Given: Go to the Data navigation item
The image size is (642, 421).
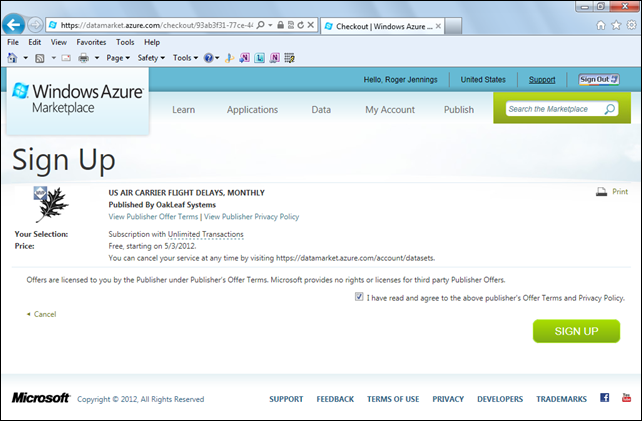Looking at the screenshot, I should [321, 110].
